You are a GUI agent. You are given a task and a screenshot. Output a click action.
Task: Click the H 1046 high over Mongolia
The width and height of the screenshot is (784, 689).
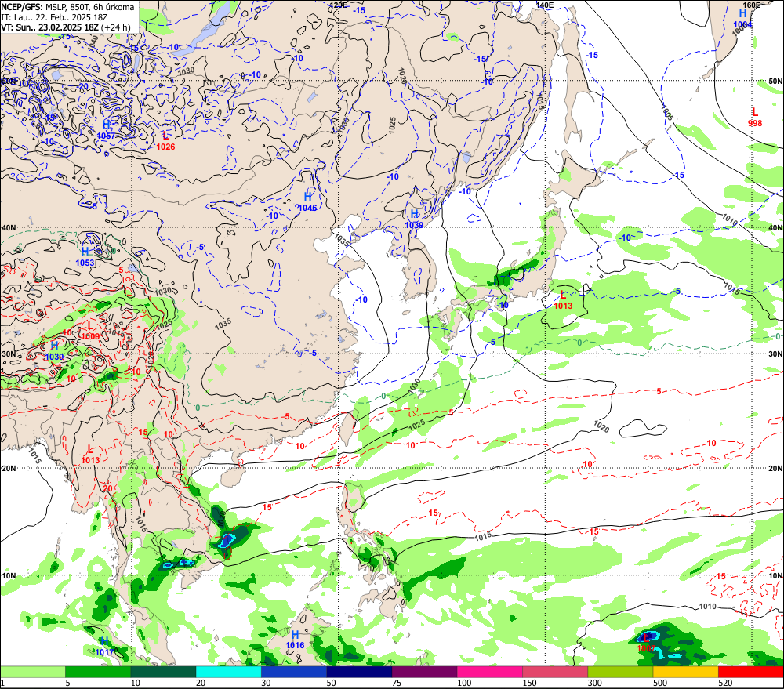pos(307,202)
